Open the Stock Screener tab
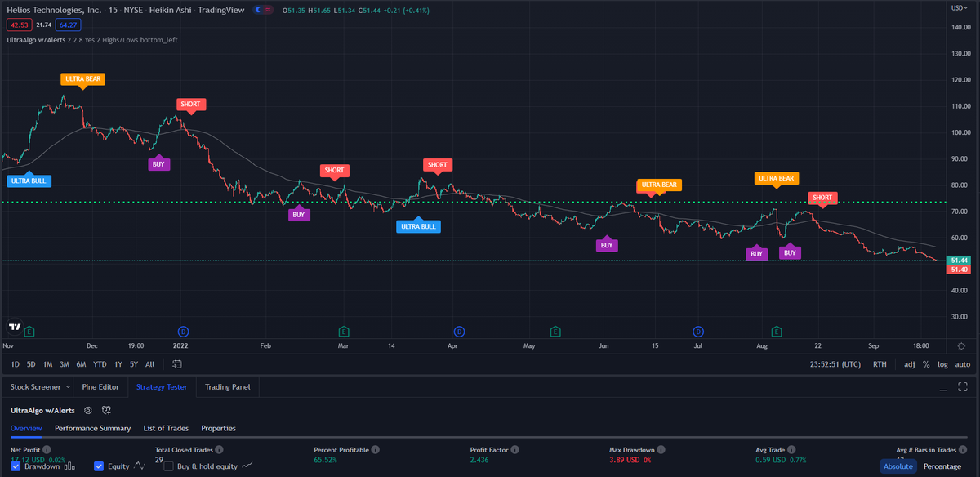This screenshot has width=980, height=477. [x=35, y=387]
